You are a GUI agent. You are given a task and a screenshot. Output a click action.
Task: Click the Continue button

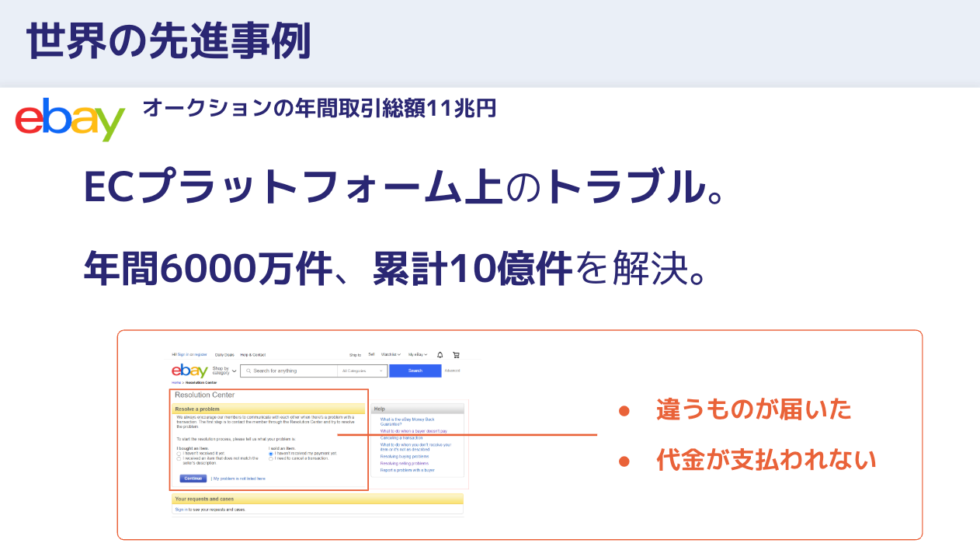click(193, 479)
